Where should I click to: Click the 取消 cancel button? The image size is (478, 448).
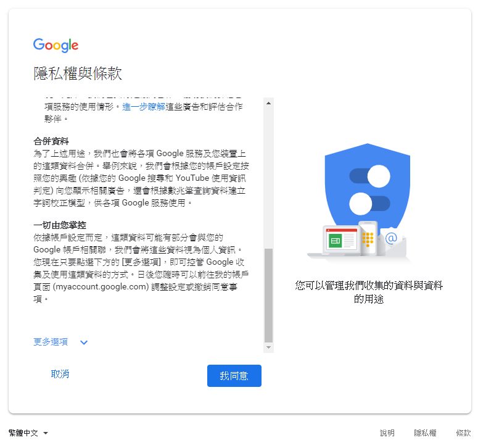pos(60,374)
